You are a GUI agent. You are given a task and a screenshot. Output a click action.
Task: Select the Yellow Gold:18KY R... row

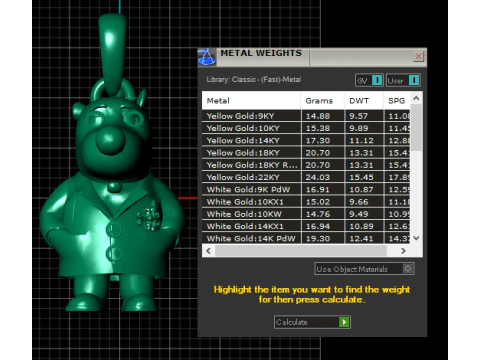[x=306, y=165]
